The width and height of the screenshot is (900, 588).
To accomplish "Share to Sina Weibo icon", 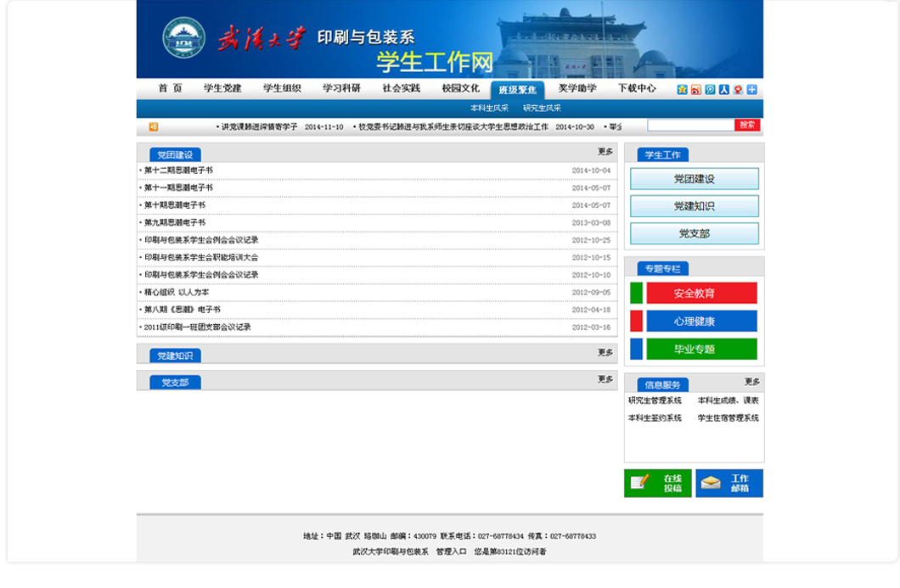I will pyautogui.click(x=695, y=89).
